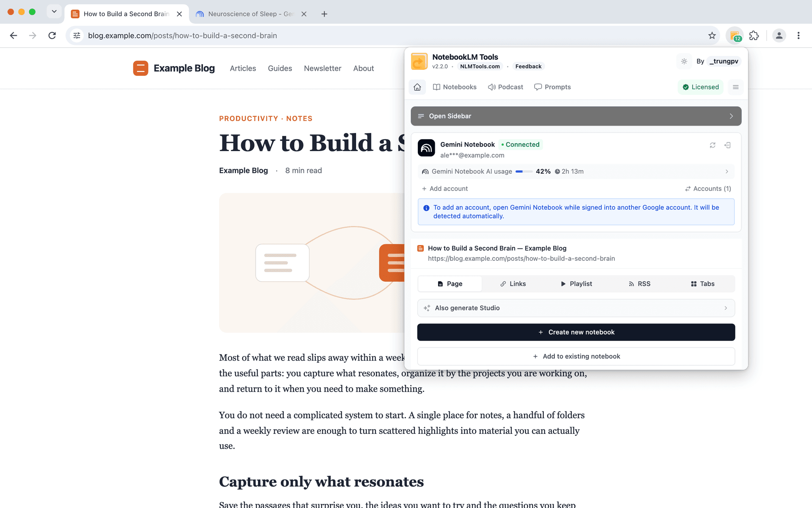This screenshot has height=508, width=812.
Task: Expand the Open Sidebar row
Action: 576,116
